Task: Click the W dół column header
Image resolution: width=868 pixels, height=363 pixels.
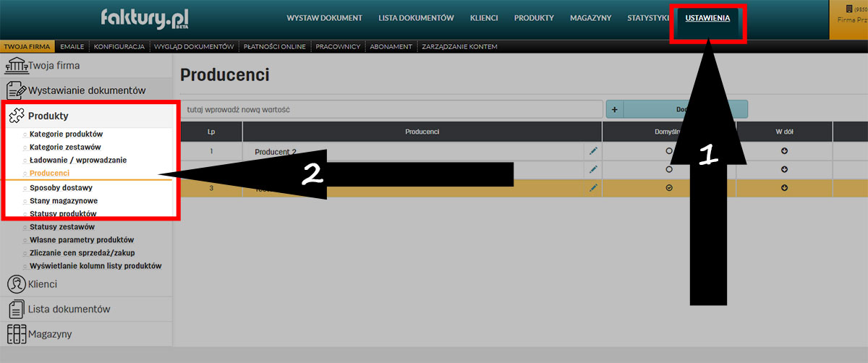Action: [x=785, y=132]
